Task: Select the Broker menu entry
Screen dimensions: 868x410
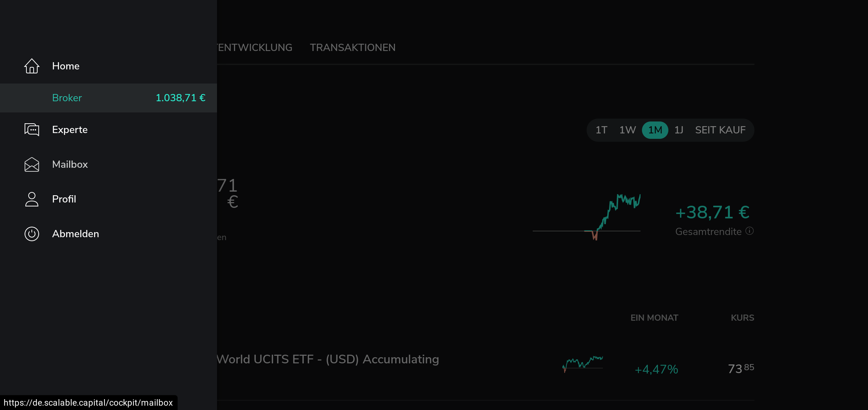Action: point(67,98)
